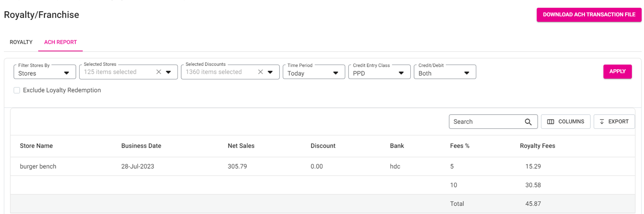Image resolution: width=644 pixels, height=214 pixels.
Task: Sort by Store Name column header
Action: [36, 146]
